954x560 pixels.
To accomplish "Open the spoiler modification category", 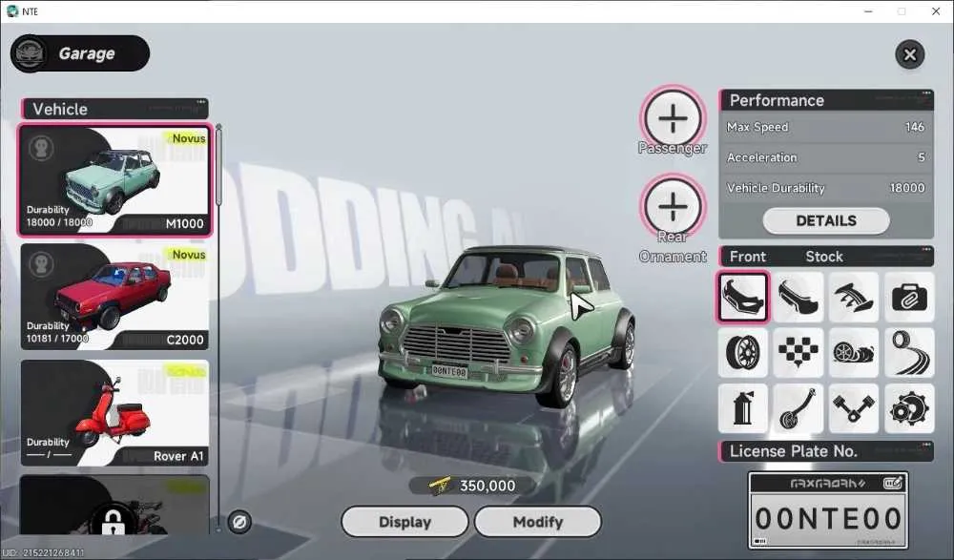I will 854,297.
